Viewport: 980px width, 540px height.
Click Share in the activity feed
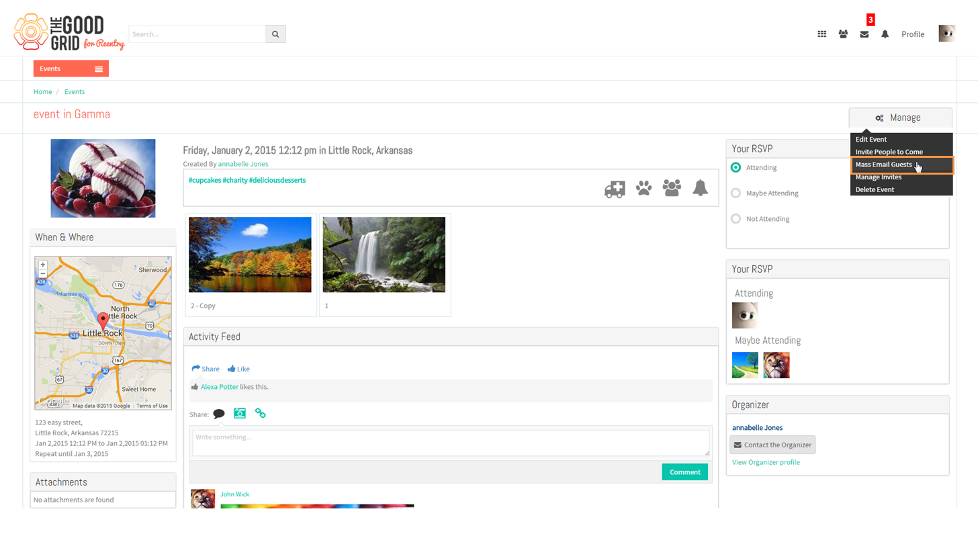click(206, 369)
